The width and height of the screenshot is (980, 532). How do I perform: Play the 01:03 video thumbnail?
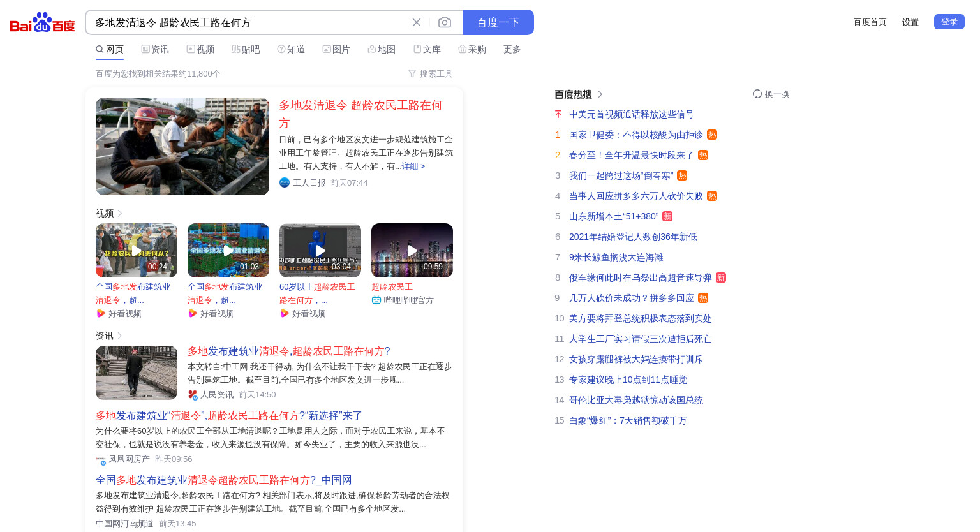(228, 250)
